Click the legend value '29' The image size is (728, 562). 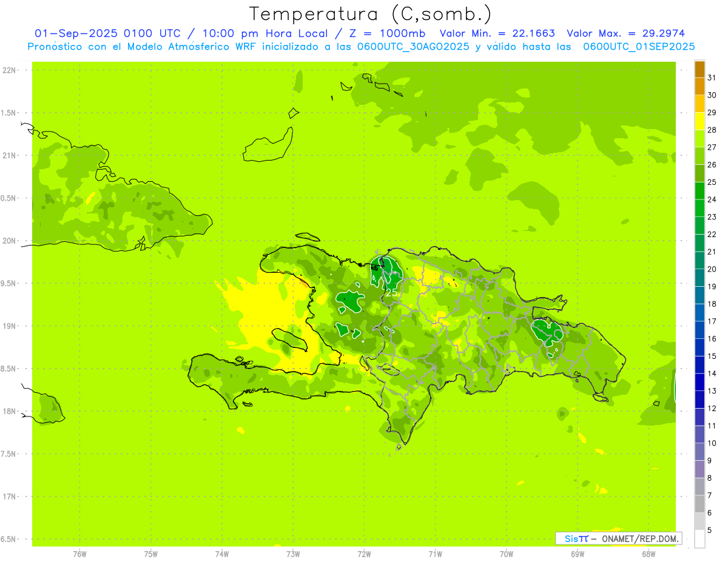(x=712, y=112)
